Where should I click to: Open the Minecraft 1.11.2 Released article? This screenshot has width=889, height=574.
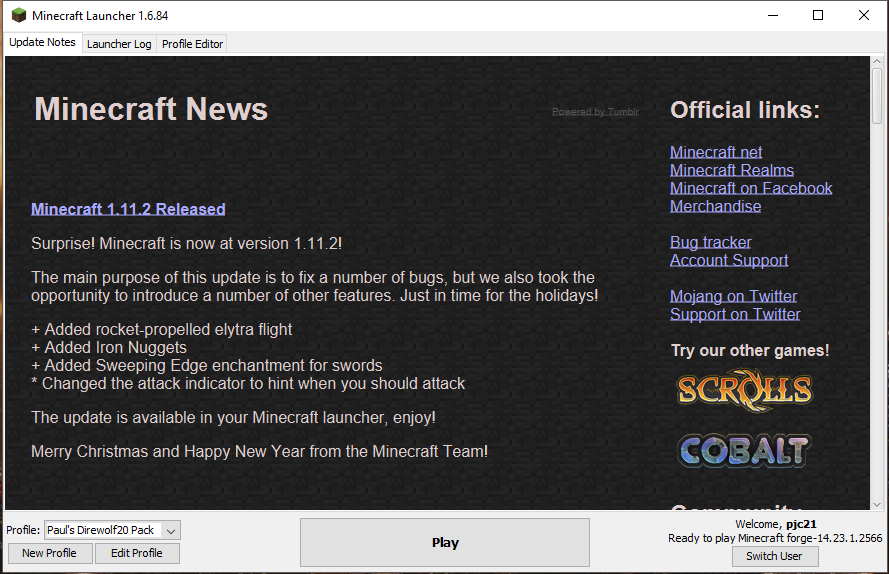(128, 209)
